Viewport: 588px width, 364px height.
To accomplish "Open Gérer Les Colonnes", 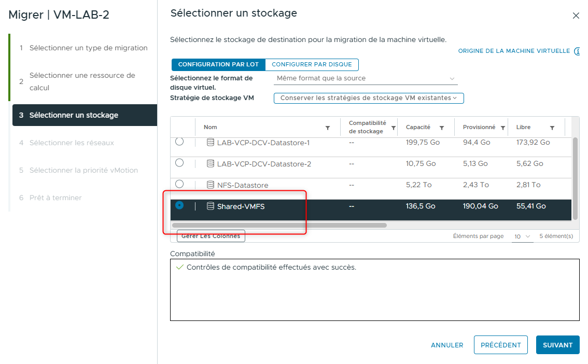I will coord(211,236).
